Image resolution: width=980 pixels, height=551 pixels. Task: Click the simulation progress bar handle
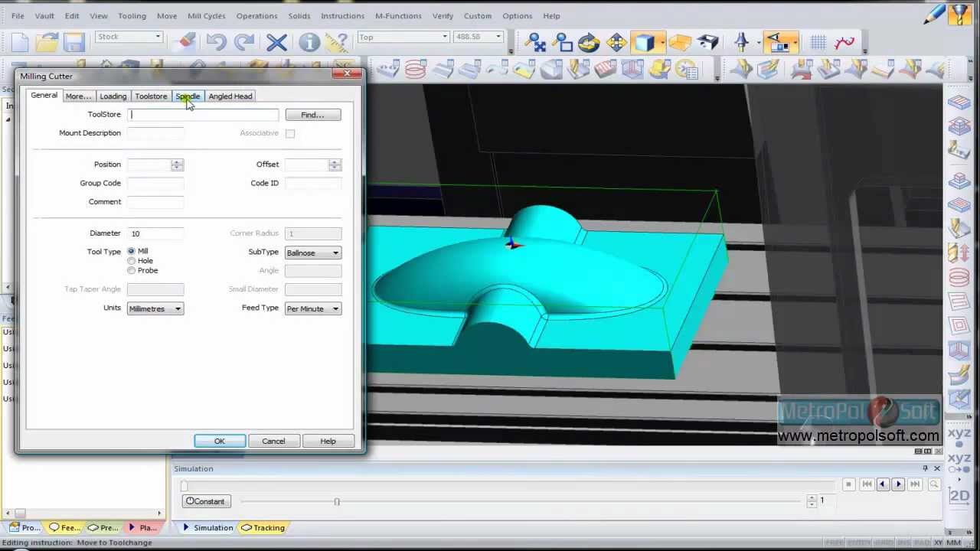coord(184,485)
